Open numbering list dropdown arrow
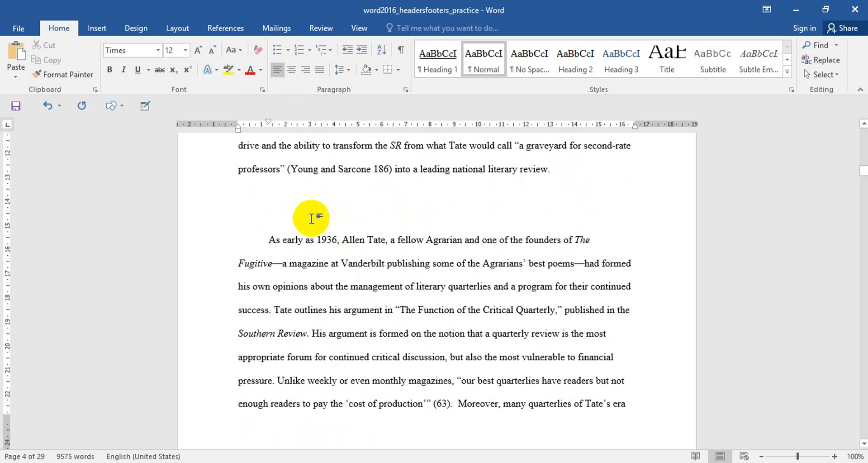868x463 pixels. tap(309, 50)
